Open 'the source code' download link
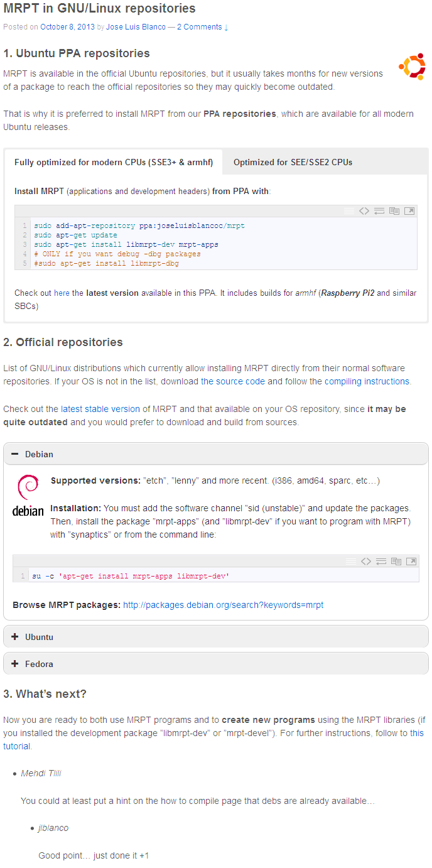 pos(233,381)
